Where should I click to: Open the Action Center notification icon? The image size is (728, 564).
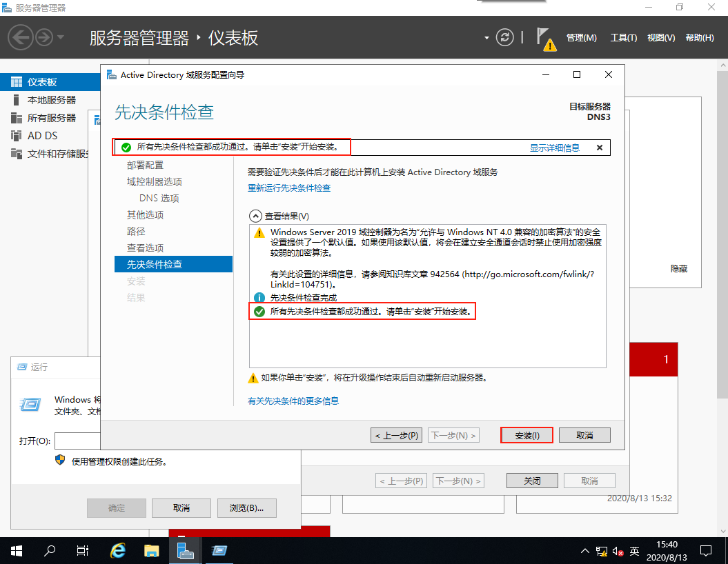tap(706, 550)
